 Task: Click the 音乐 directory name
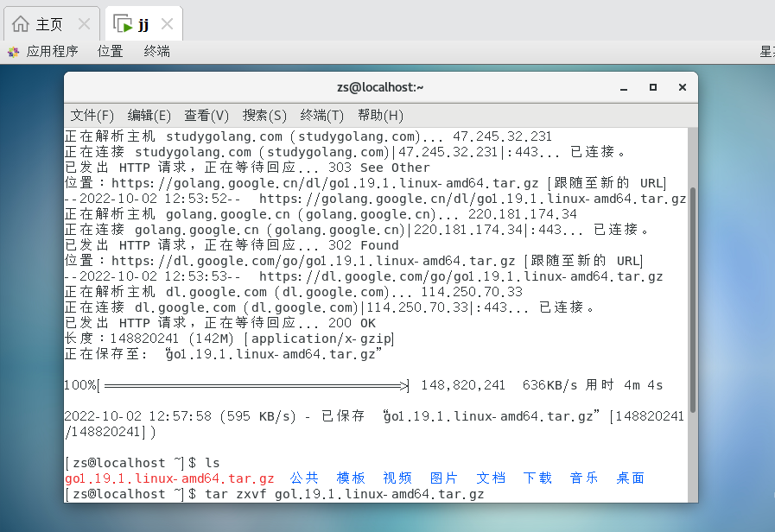(x=584, y=478)
